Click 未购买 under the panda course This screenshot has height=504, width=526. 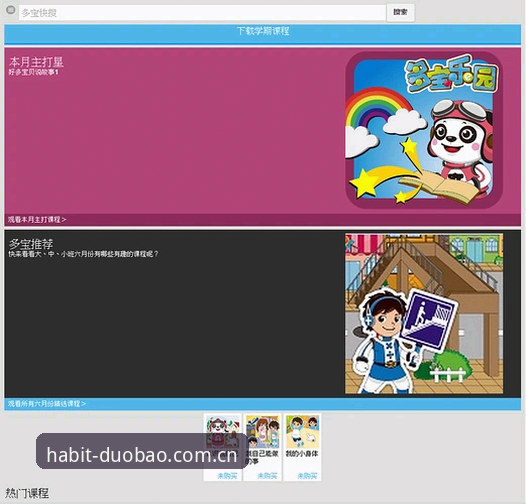(227, 475)
